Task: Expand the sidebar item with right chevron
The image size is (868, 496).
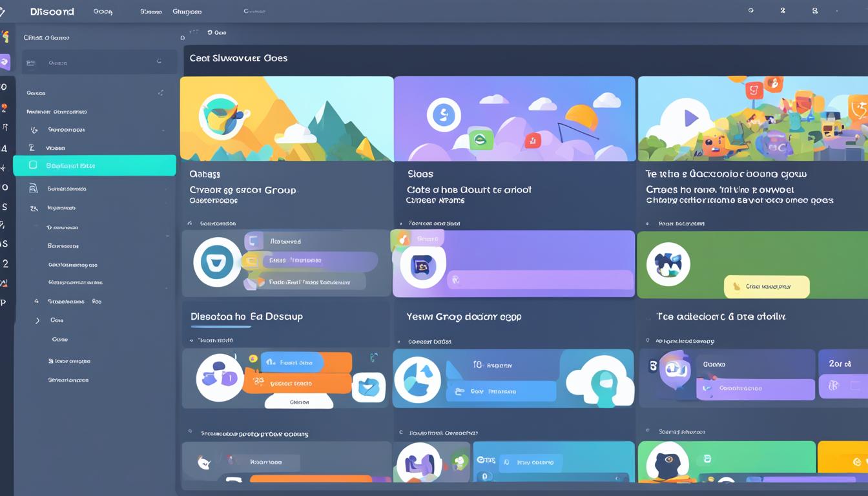Action: click(37, 320)
